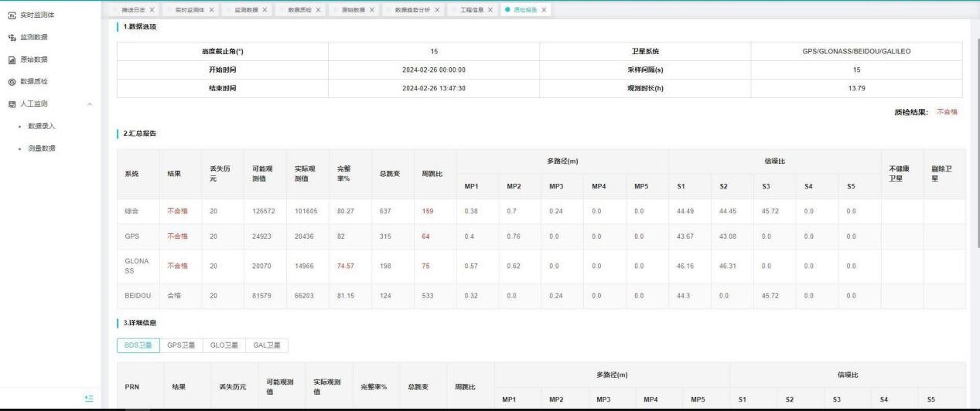Click the 原始数据 sidebar icon
Screen dimensions: 980x411
[12, 59]
